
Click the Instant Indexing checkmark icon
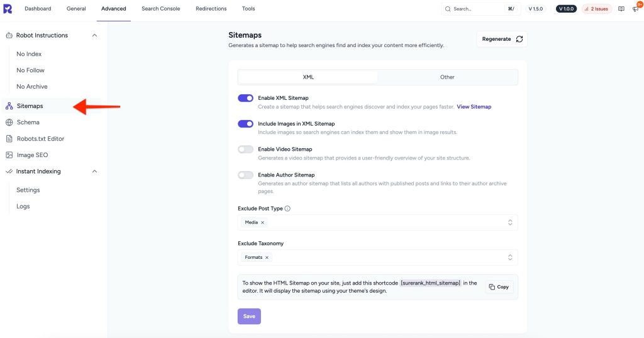tap(9, 172)
